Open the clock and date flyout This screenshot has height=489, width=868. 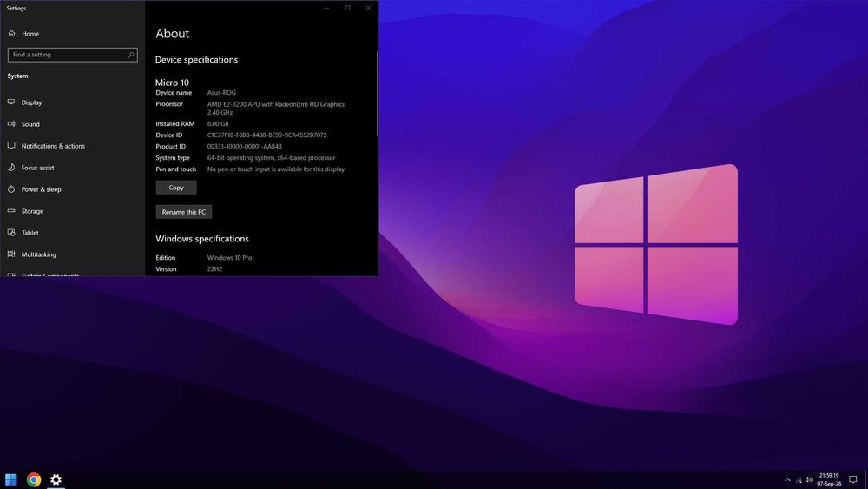click(829, 479)
